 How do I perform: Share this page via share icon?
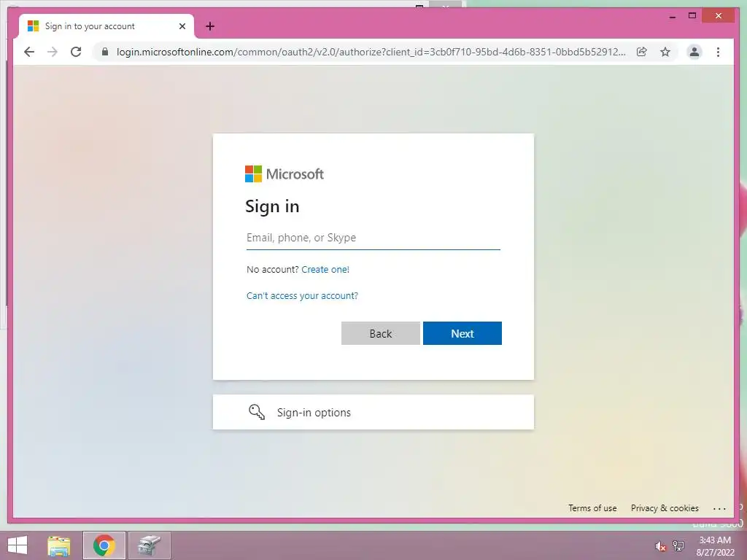[x=642, y=52]
